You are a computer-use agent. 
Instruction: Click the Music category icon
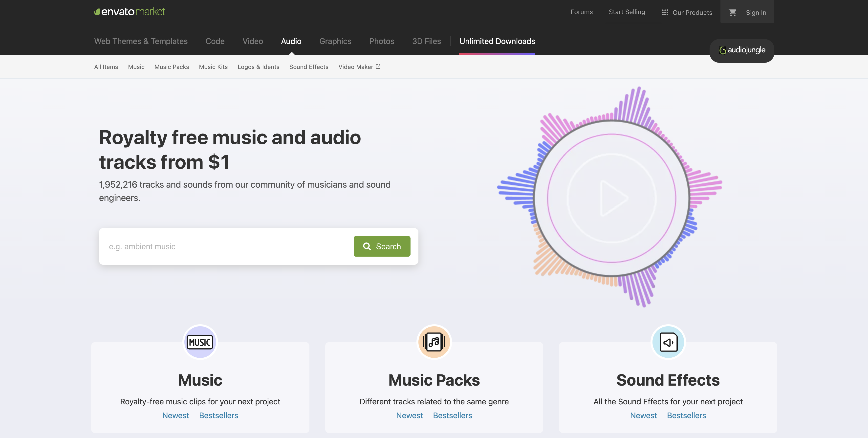click(199, 342)
